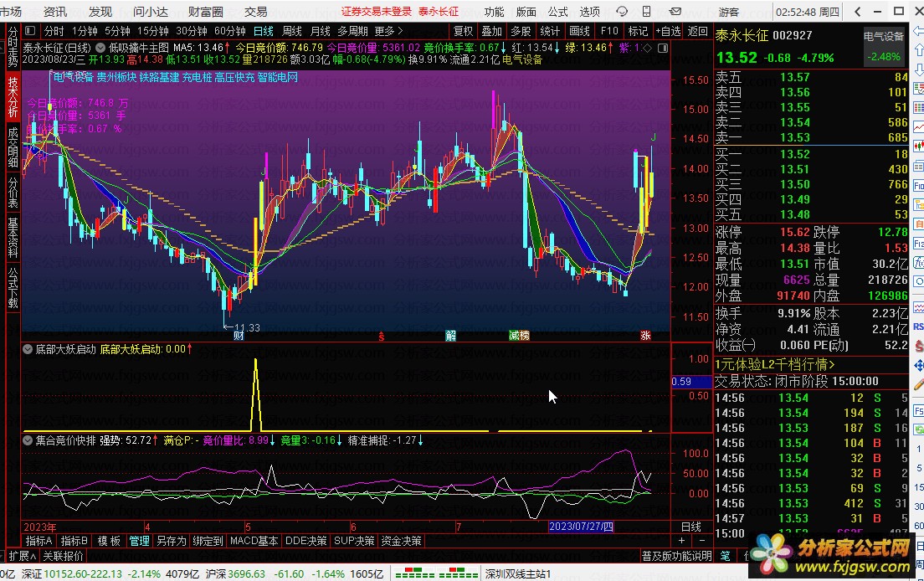This screenshot has height=581, width=924.
Task: Select the 资金决策 indicator template
Action: (x=401, y=540)
